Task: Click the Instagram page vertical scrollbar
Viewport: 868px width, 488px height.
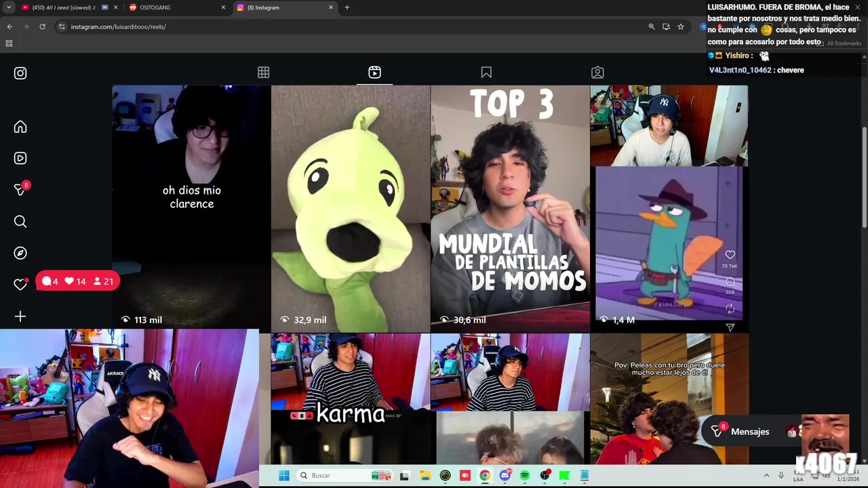Action: click(x=864, y=178)
